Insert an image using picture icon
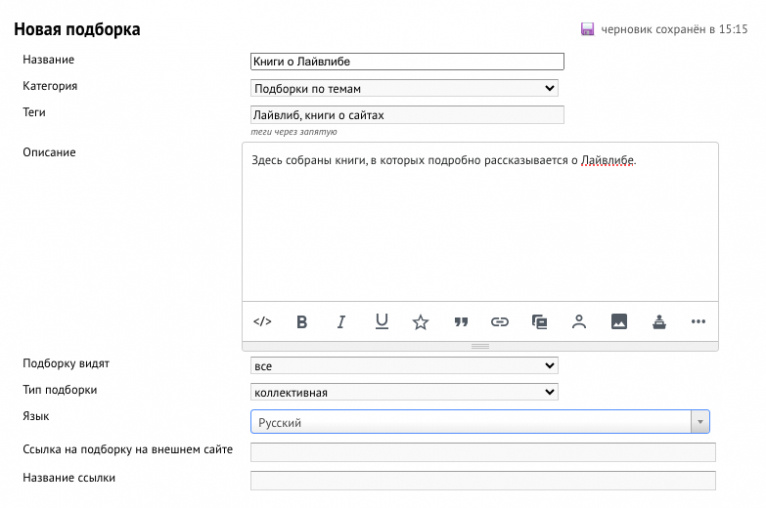 coord(619,321)
